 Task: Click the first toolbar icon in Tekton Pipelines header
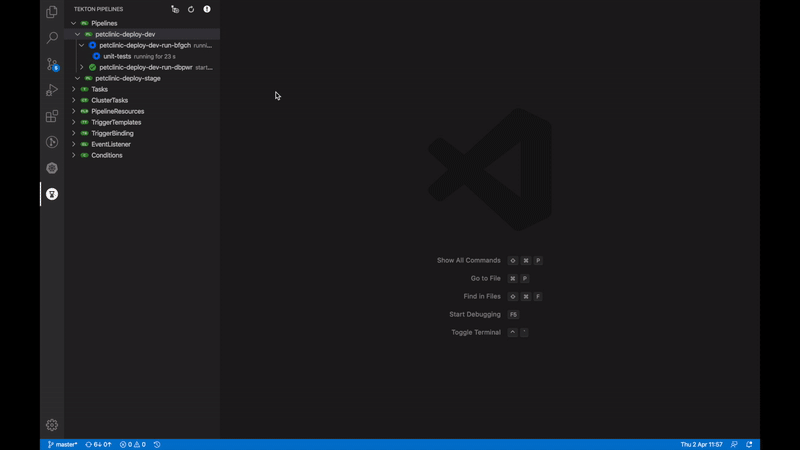[x=175, y=9]
